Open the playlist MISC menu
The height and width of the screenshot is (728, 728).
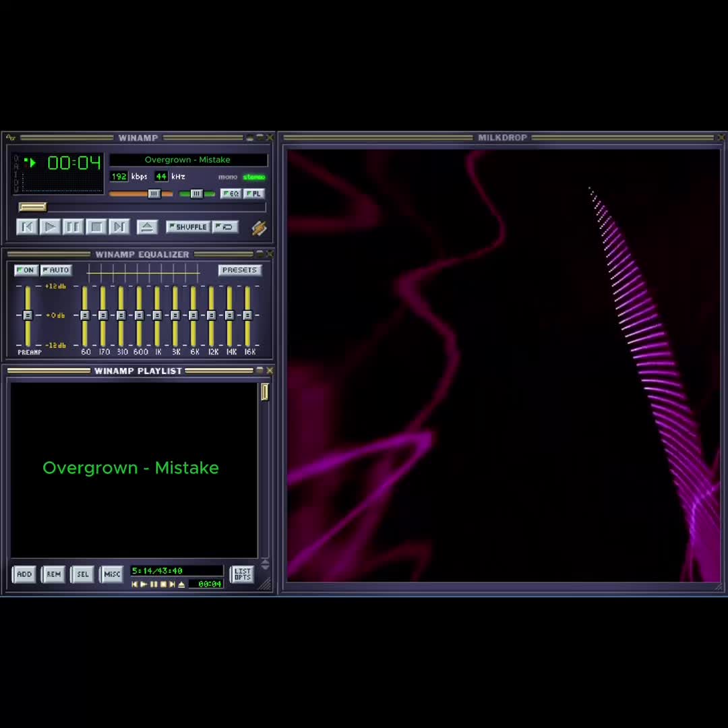[112, 574]
